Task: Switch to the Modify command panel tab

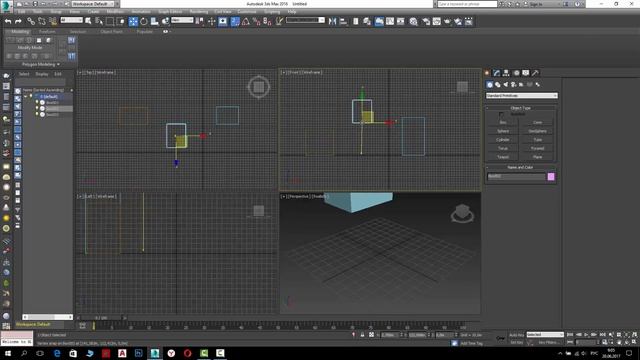Action: 496,73
